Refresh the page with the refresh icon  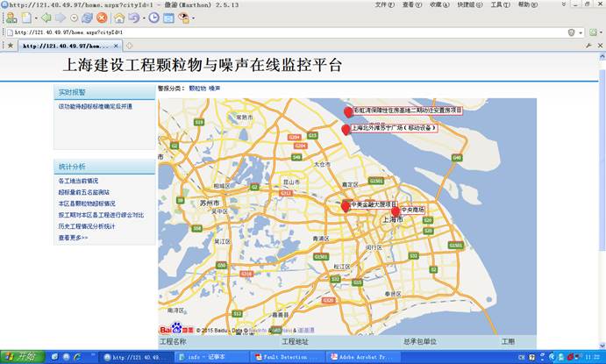pos(87,18)
